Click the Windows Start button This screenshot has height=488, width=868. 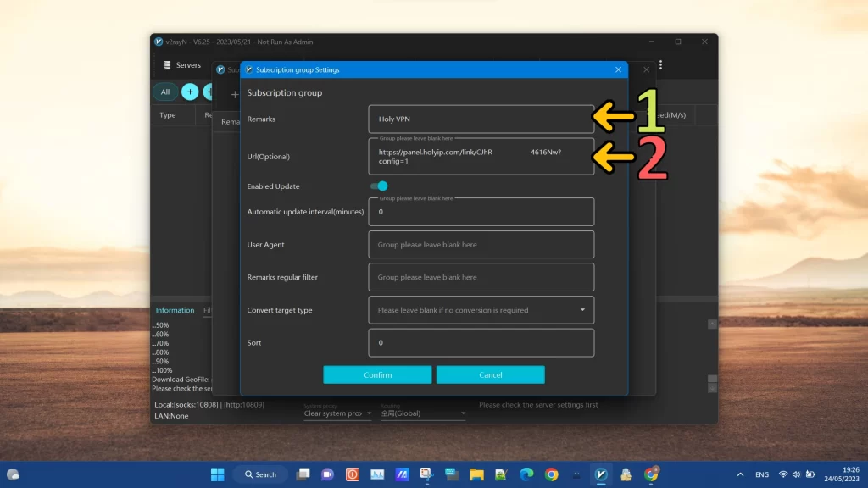217,474
